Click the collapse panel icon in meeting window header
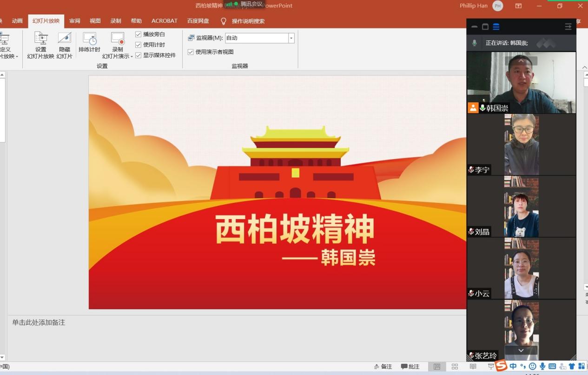The height and width of the screenshot is (375, 588). 568,27
